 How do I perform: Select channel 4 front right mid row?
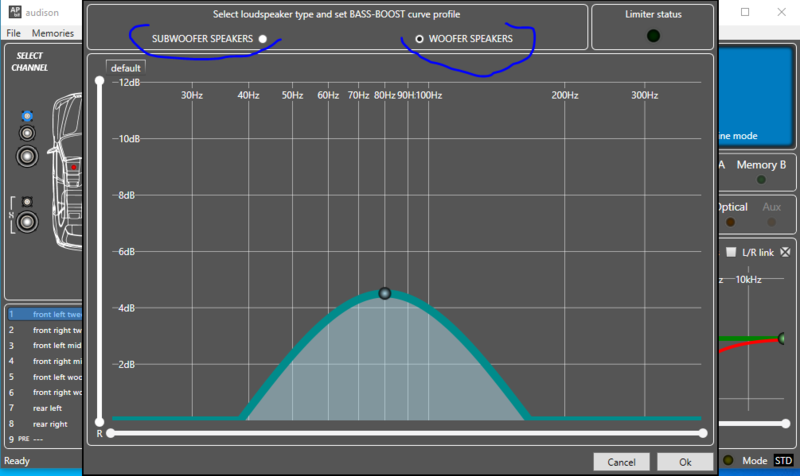pyautogui.click(x=44, y=361)
